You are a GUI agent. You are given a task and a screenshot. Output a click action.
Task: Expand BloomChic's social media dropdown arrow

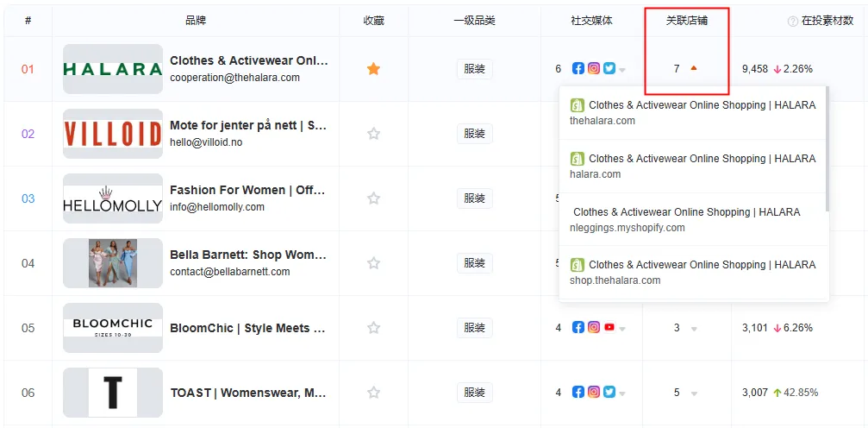[x=622, y=329]
